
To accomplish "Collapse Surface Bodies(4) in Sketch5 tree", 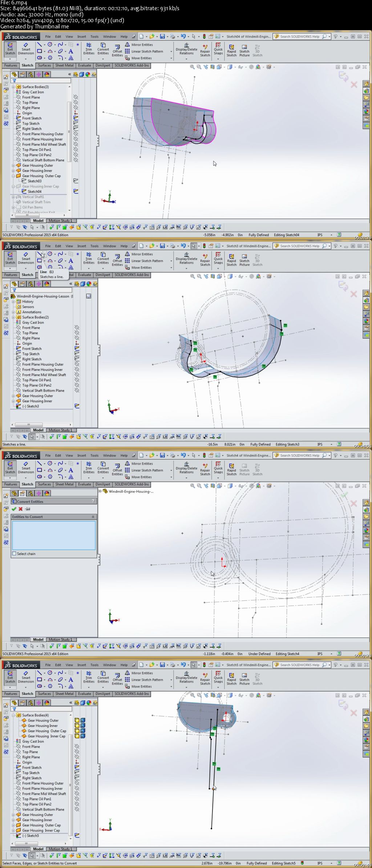I will pyautogui.click(x=13, y=715).
